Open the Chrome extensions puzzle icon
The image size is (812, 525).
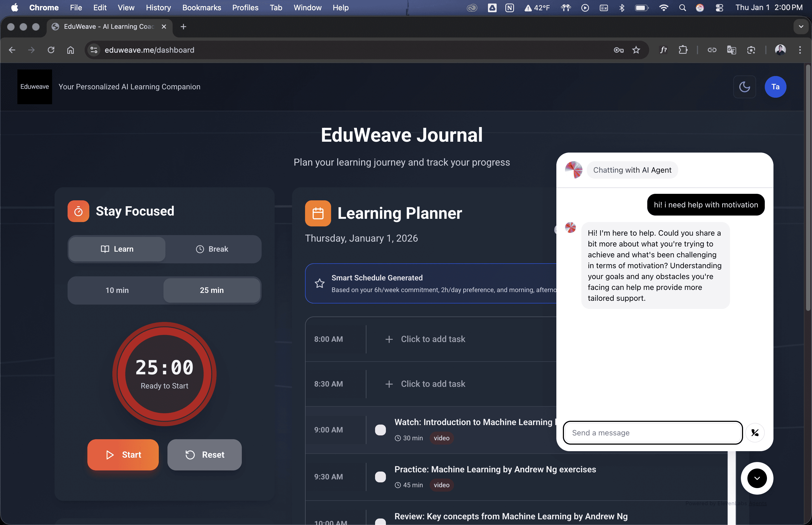point(683,50)
